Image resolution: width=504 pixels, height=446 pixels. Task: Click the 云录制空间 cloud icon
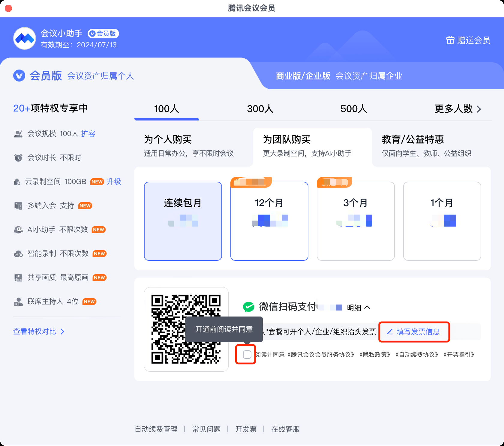(x=17, y=182)
